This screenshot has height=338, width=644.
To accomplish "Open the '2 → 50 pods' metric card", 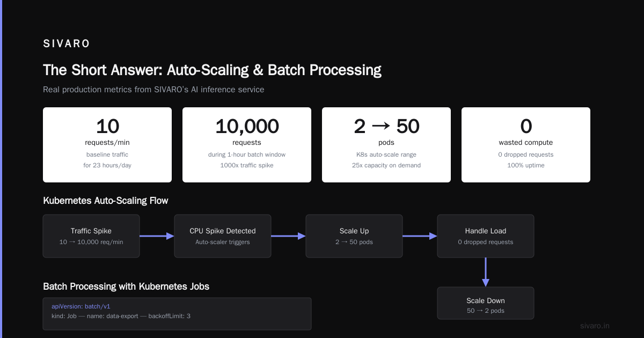I will click(386, 145).
